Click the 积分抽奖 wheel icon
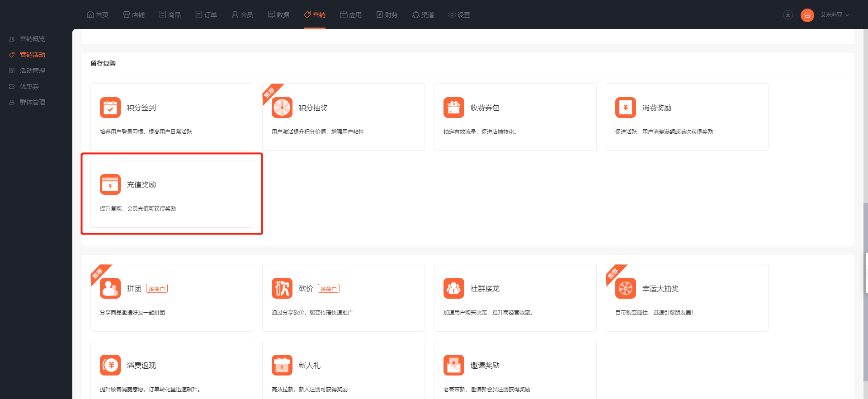This screenshot has height=399, width=868. (x=282, y=108)
